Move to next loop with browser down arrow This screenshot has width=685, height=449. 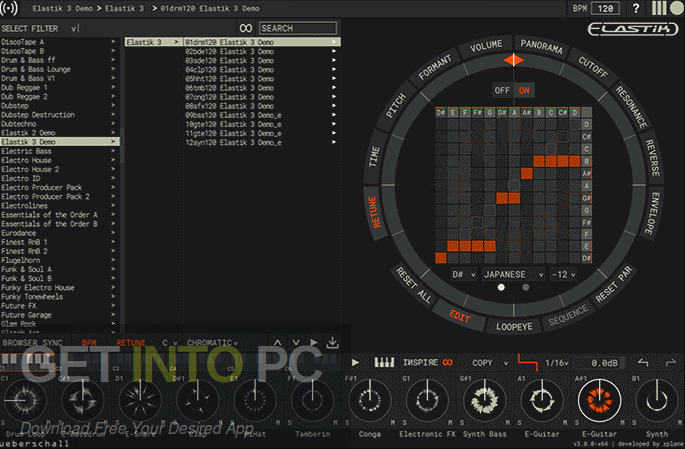pyautogui.click(x=296, y=343)
